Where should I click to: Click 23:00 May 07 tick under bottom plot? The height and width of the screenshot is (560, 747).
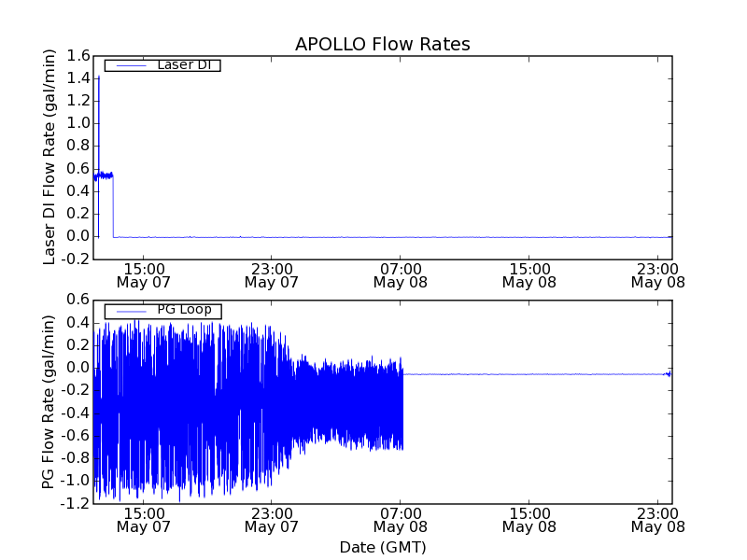[271, 519]
